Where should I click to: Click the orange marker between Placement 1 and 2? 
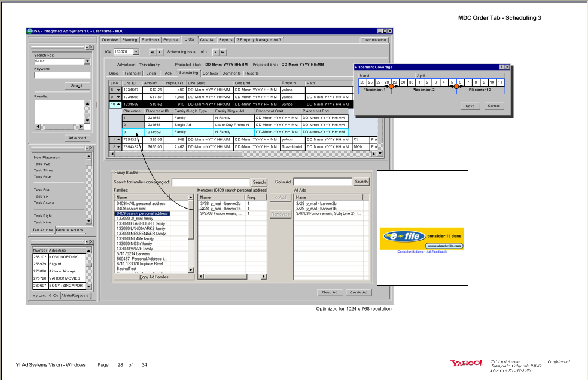tap(392, 87)
